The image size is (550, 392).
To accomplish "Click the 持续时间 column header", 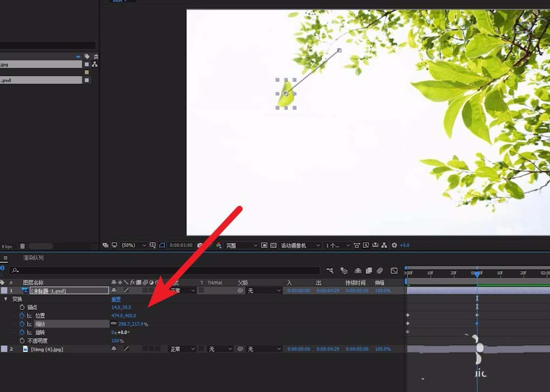I will [355, 283].
